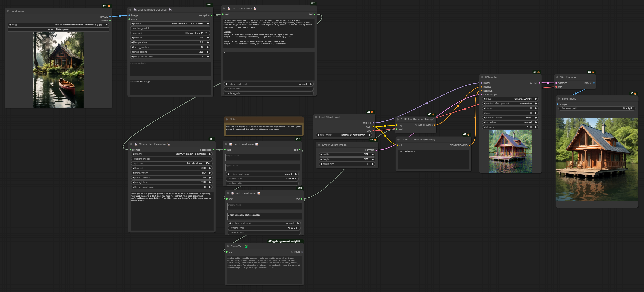Open replace_find_mode dropdown in Text Transformer #19
The height and width of the screenshot is (292, 644).
(264, 223)
